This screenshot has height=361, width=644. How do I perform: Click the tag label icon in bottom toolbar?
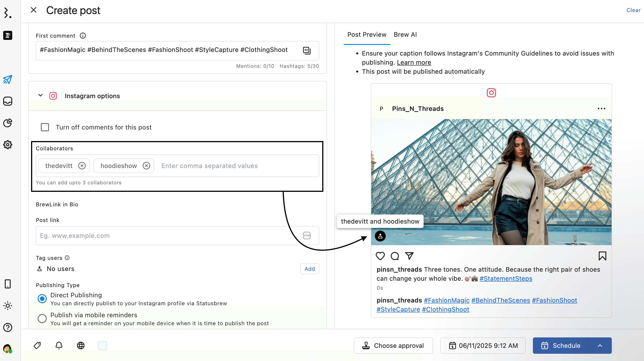click(37, 346)
